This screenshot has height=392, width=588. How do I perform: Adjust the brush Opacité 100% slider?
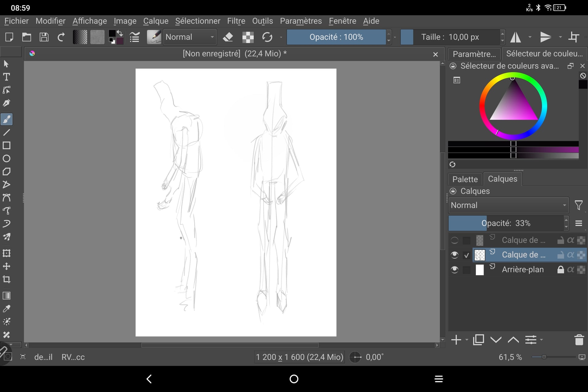pyautogui.click(x=336, y=37)
